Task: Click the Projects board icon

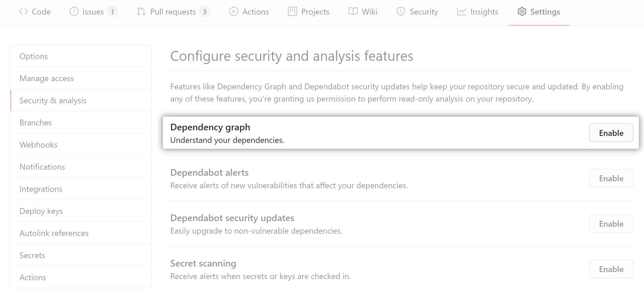Action: pos(292,12)
